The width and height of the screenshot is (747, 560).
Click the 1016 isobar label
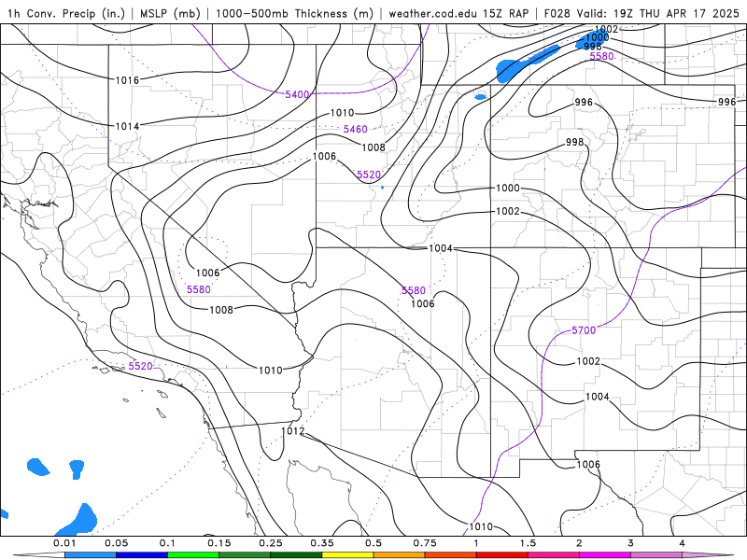[127, 80]
